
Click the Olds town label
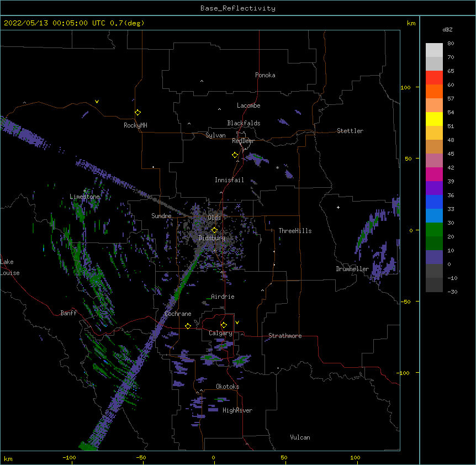214,218
